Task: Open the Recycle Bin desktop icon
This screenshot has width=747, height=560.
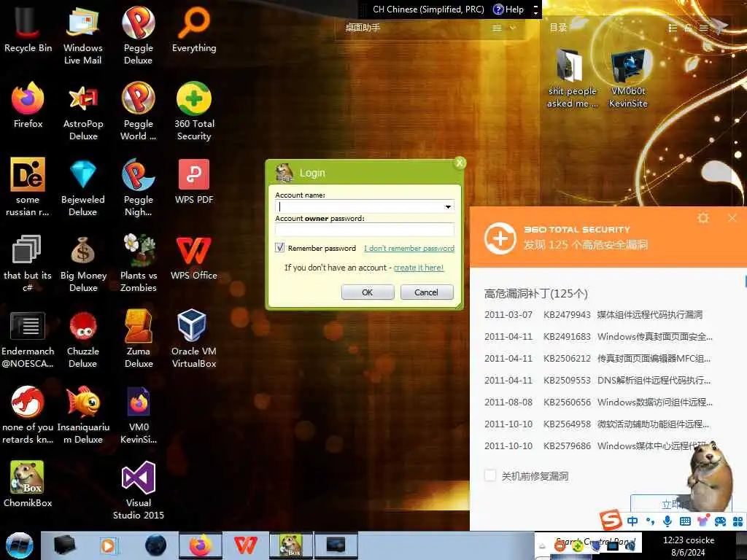Action: (x=28, y=29)
